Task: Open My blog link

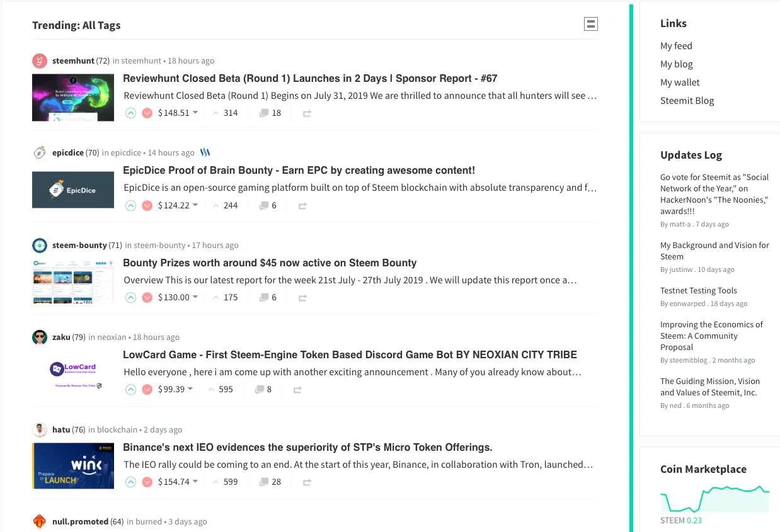Action: [x=676, y=64]
